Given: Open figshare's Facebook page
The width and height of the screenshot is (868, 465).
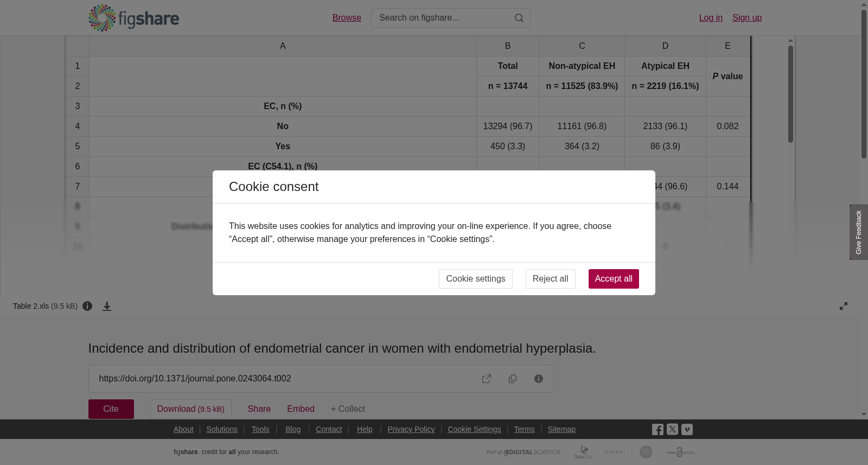Looking at the screenshot, I should click(x=658, y=430).
